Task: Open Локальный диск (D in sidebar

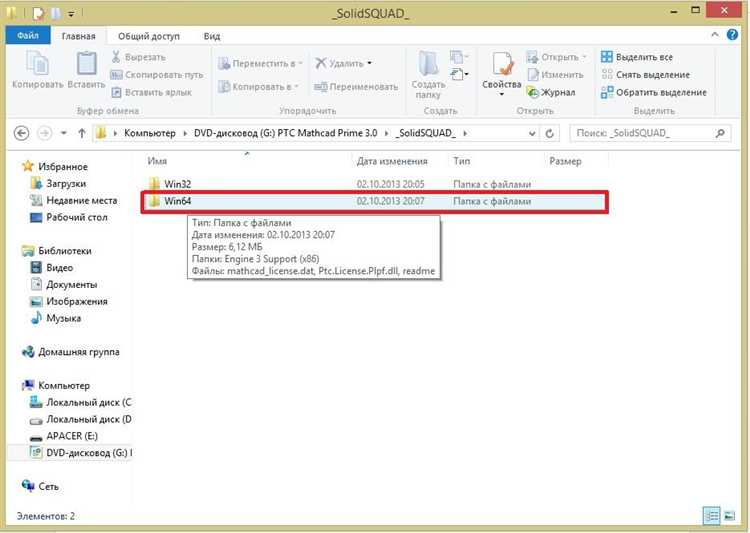Action: pyautogui.click(x=88, y=419)
